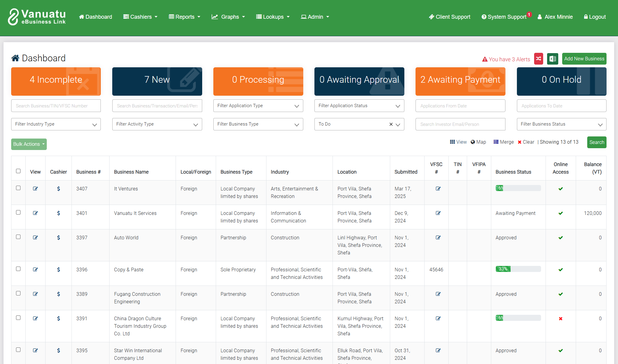The height and width of the screenshot is (364, 618).
Task: Open the Reports menu
Action: click(x=184, y=17)
